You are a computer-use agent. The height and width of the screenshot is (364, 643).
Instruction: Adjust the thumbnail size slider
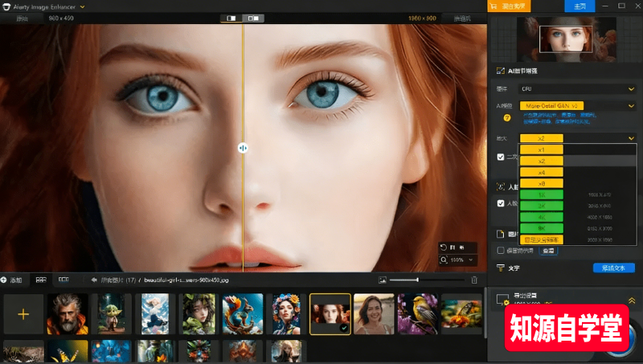416,280
